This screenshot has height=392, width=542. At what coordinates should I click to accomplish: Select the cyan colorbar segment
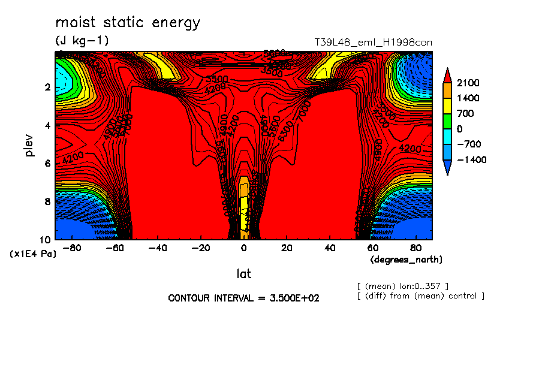pos(447,137)
